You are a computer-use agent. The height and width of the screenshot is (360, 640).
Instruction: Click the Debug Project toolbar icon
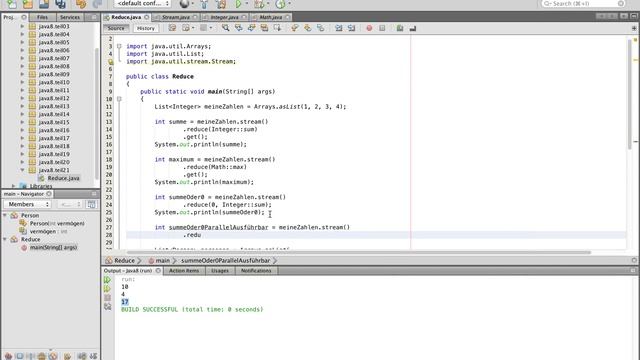(259, 4)
